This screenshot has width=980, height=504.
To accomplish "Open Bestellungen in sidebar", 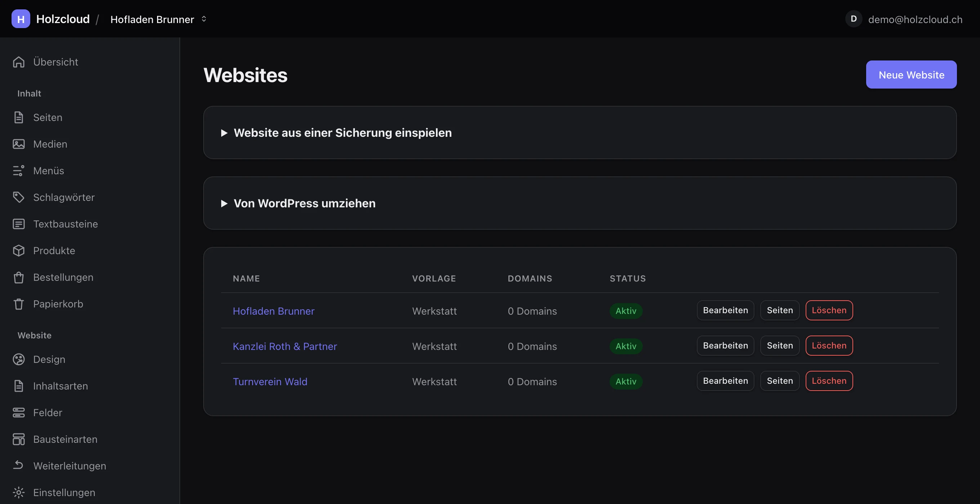I will point(90,278).
